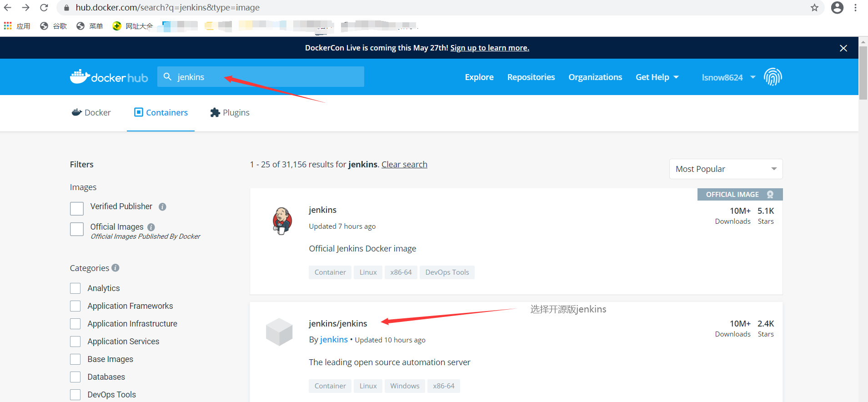Viewport: 868px width, 402px height.
Task: Open the 谷歌 bookmark
Action: coord(54,26)
